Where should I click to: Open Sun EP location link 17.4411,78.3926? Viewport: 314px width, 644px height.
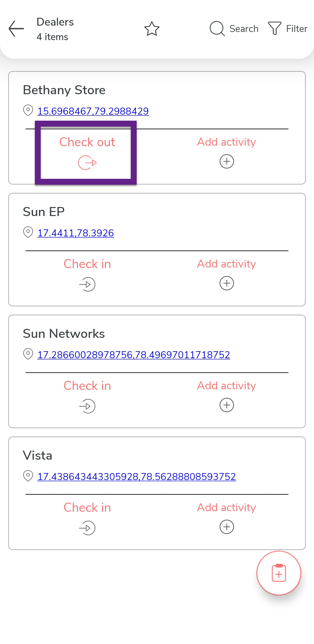[x=76, y=233]
